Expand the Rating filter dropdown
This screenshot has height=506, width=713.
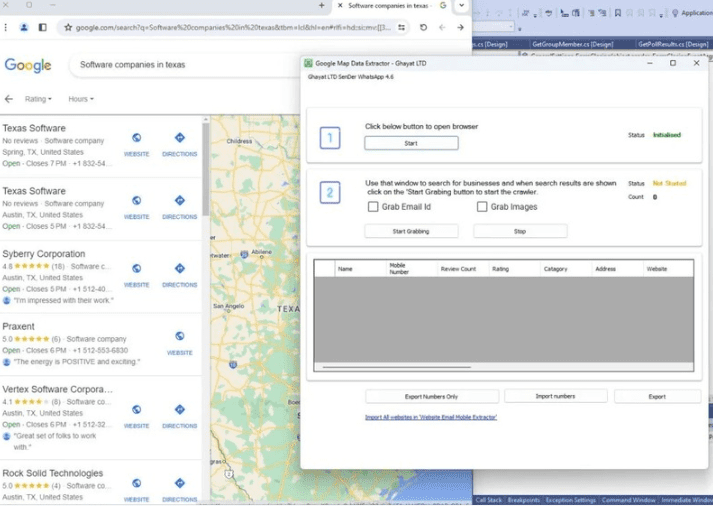38,99
